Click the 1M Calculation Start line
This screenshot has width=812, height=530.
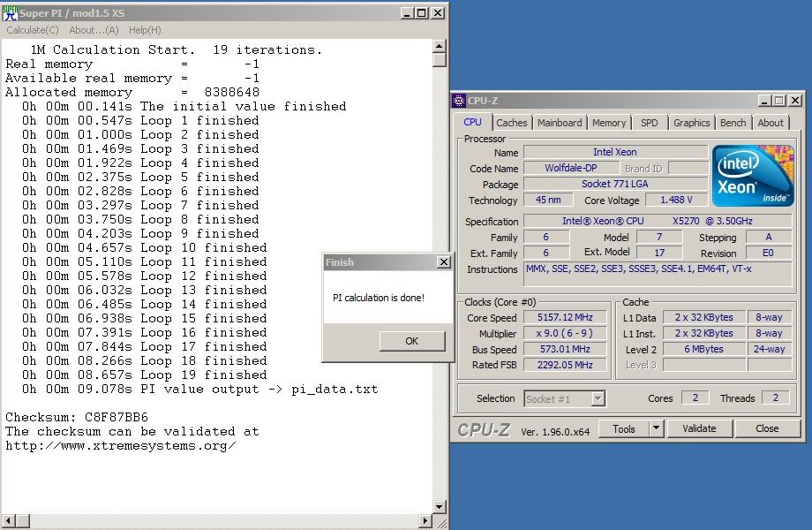tap(176, 49)
